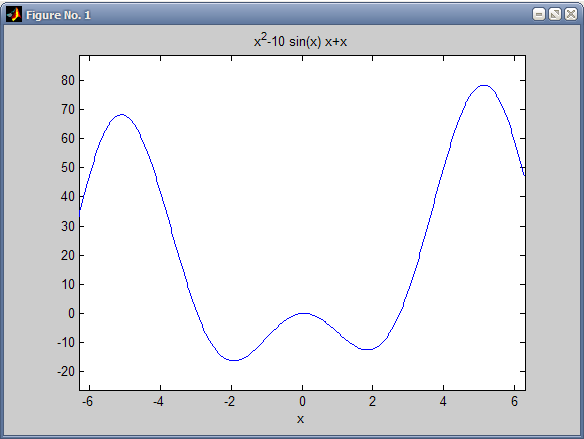Click y-axis tick label 30

point(68,226)
